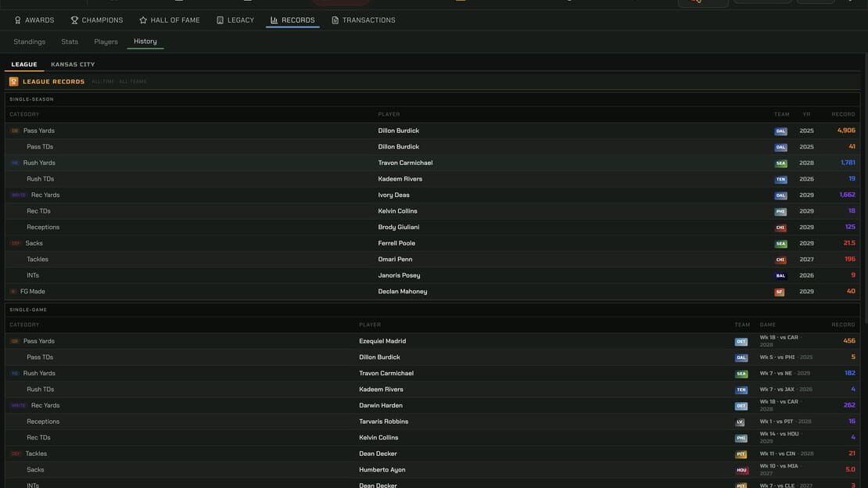
Task: Click the orange League Records trophy icon
Action: tap(14, 81)
